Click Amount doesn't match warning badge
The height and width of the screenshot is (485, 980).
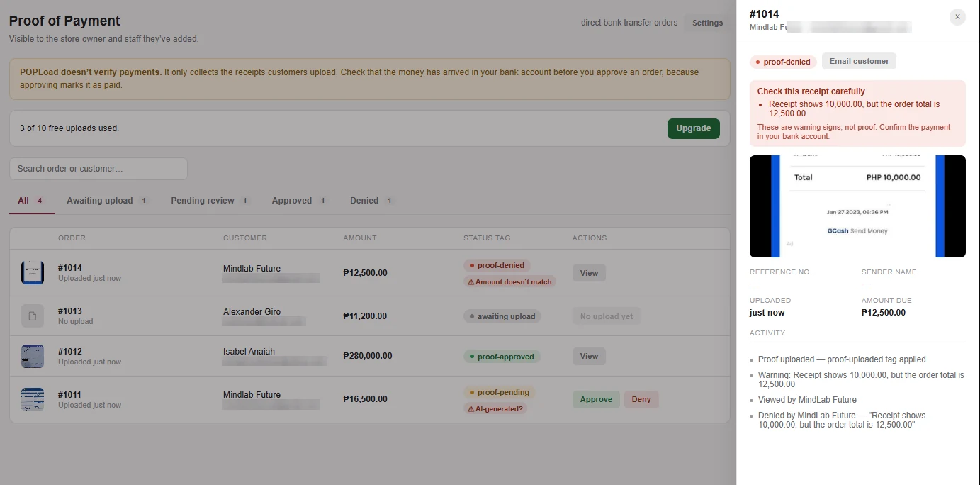[x=509, y=281]
